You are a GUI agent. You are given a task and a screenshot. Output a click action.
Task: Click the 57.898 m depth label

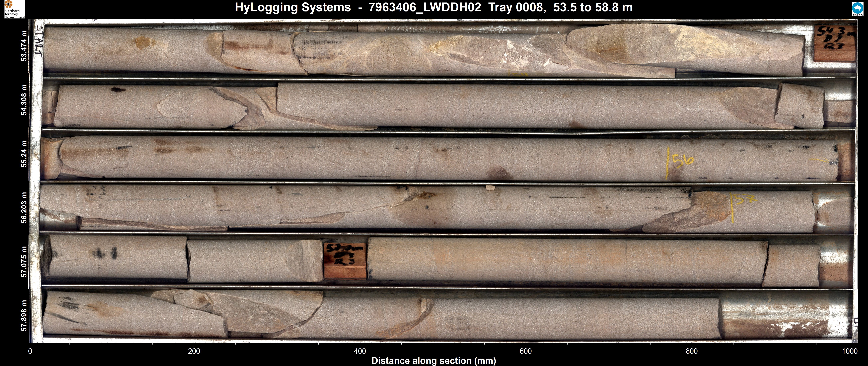(24, 315)
